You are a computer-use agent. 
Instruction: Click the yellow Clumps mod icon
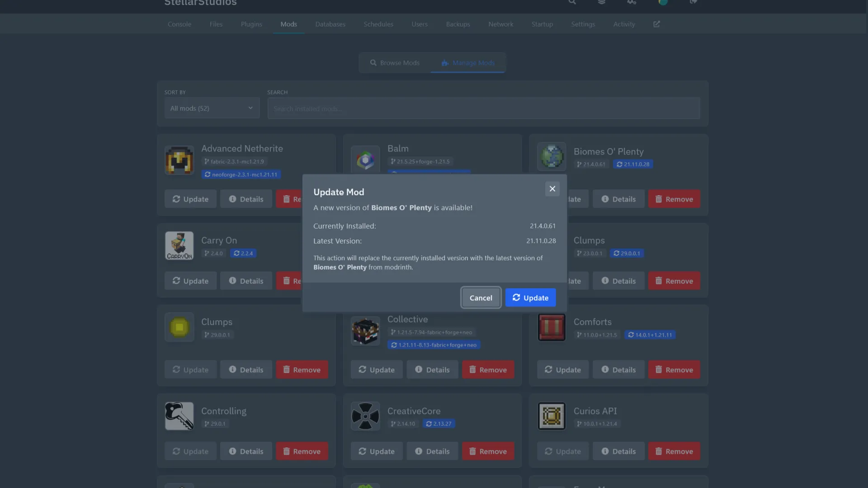coord(179,327)
